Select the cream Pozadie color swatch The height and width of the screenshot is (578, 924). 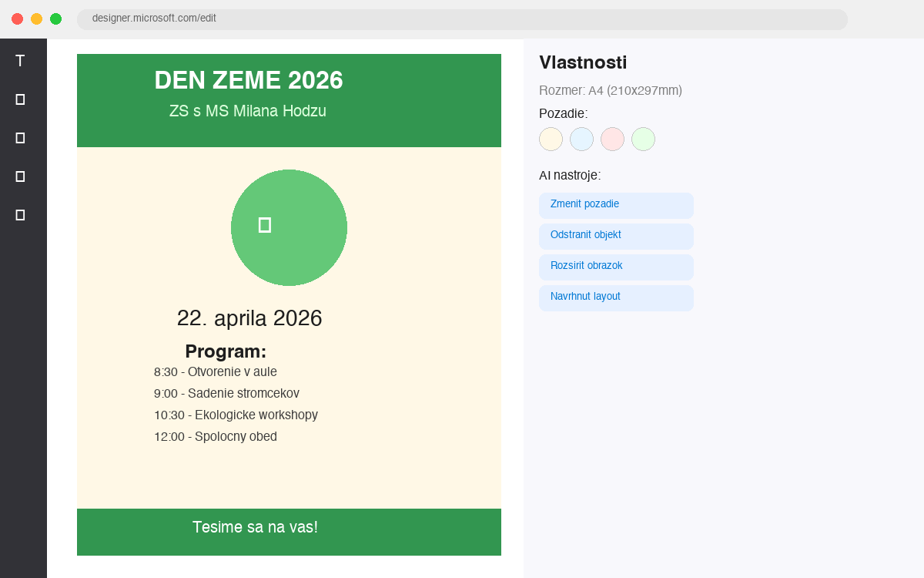click(x=551, y=139)
